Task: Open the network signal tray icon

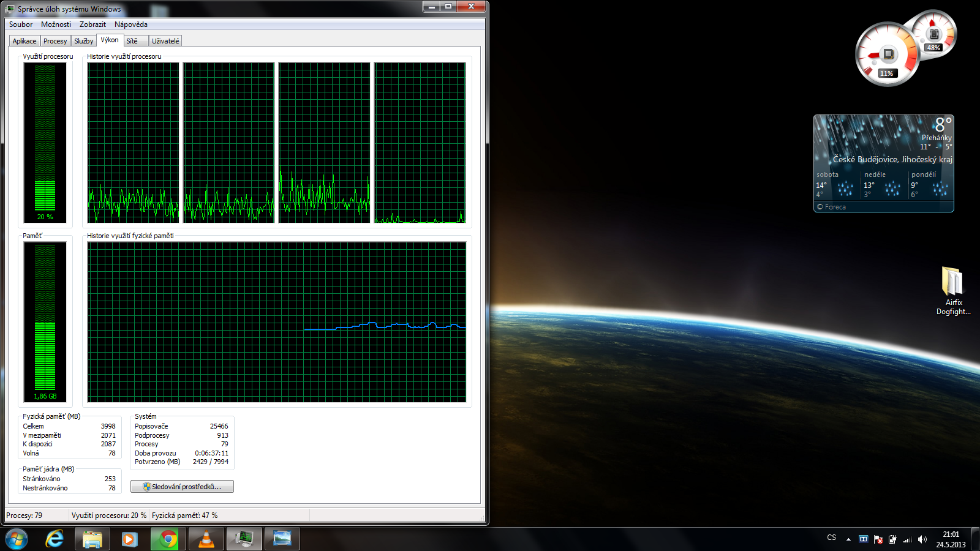Action: click(907, 539)
